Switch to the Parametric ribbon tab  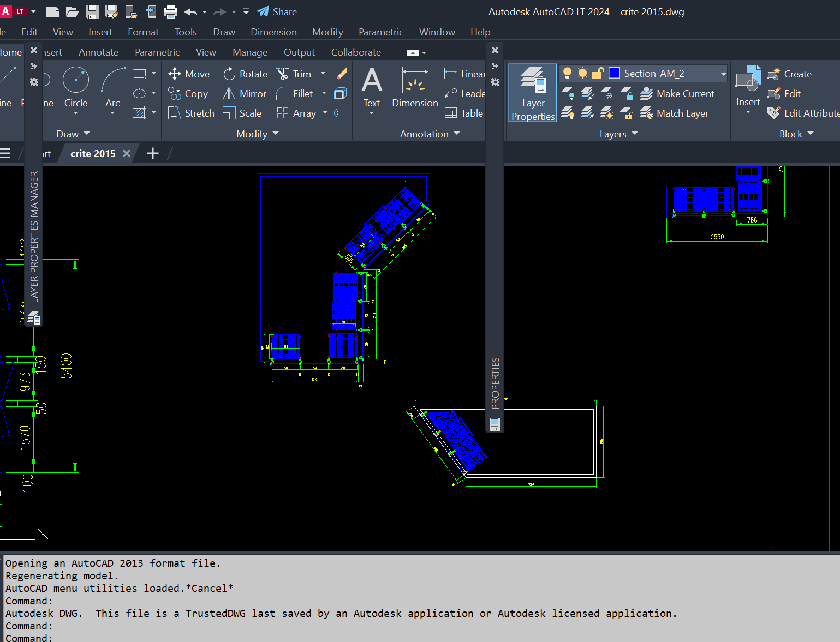157,52
